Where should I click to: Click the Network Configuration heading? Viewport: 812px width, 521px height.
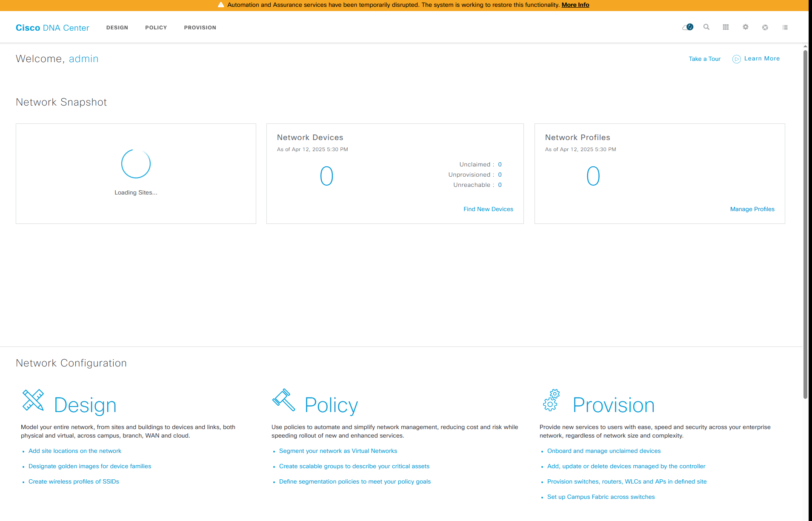71,363
